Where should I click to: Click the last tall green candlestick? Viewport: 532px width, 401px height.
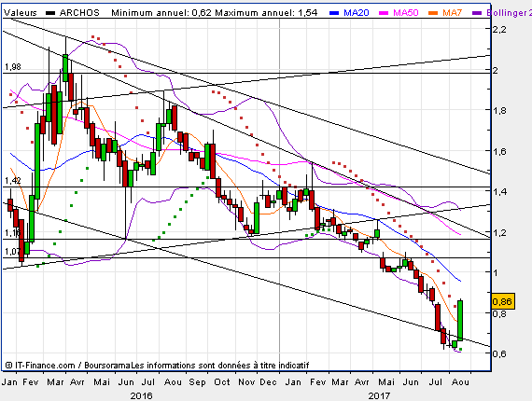click(460, 320)
